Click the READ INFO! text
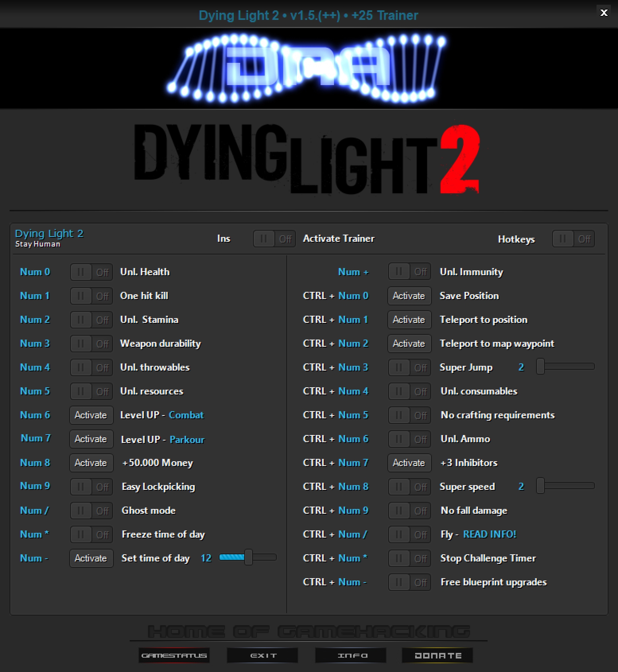Screen dimensions: 618x672 pos(490,534)
